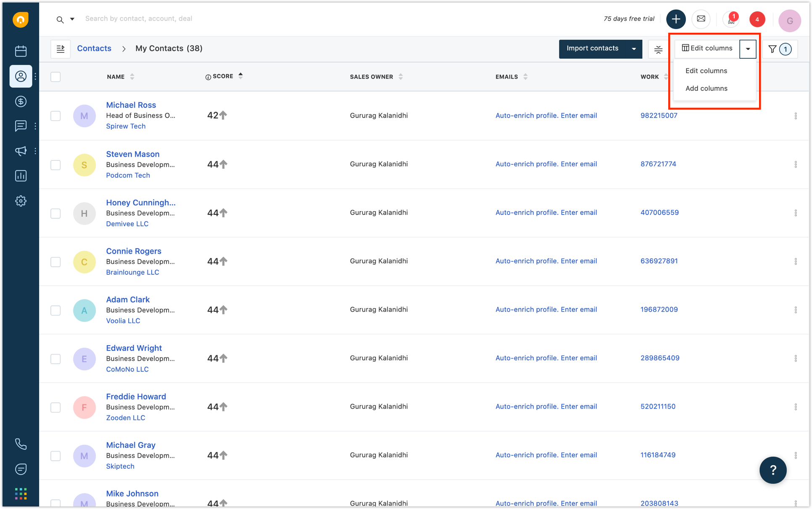The width and height of the screenshot is (812, 509).
Task: Open Deals dollar icon in sidebar
Action: point(21,101)
